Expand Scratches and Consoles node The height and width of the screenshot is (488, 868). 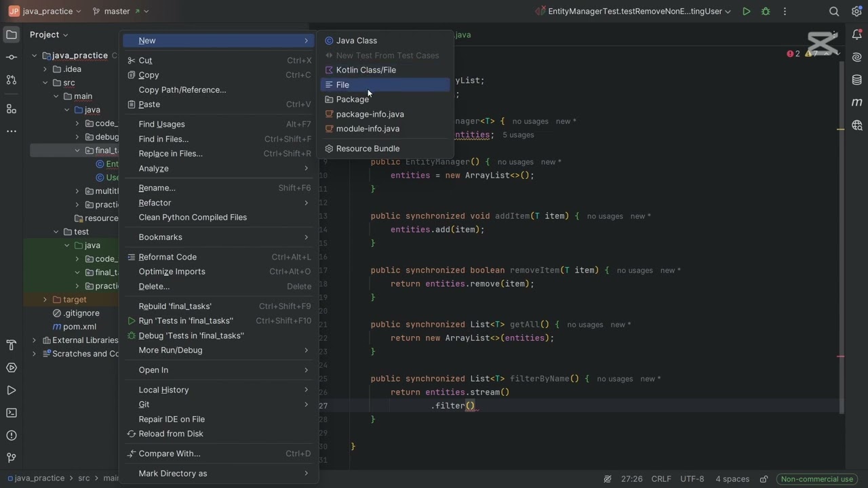coord(35,354)
